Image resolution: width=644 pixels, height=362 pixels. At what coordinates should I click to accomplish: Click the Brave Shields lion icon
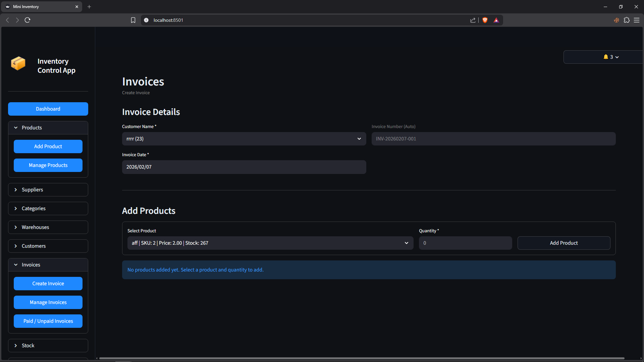tap(485, 20)
